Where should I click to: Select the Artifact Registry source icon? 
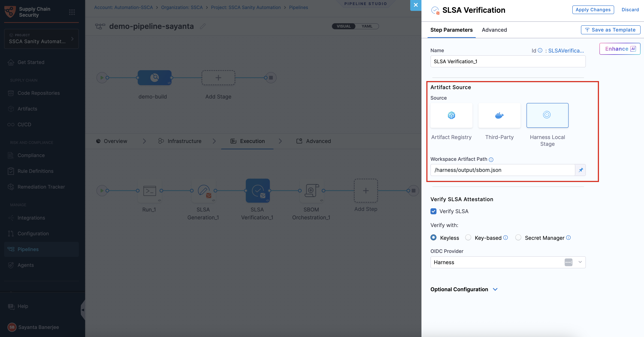tap(451, 116)
